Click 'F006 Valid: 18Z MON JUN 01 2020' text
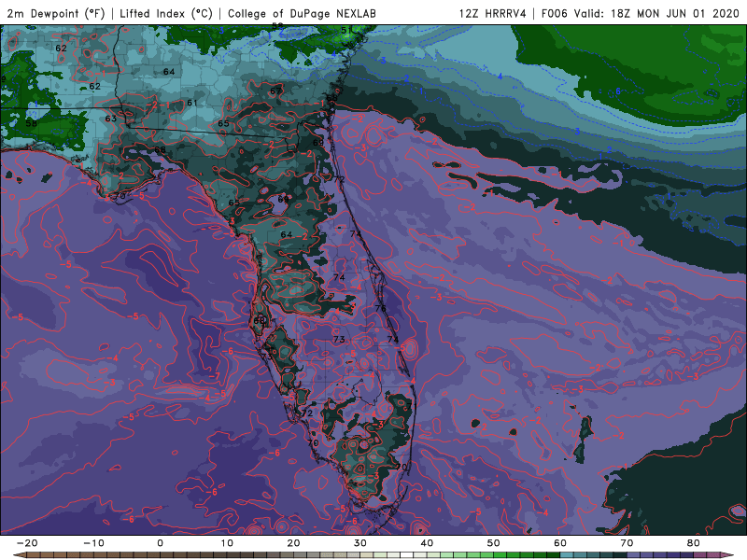 [641, 13]
